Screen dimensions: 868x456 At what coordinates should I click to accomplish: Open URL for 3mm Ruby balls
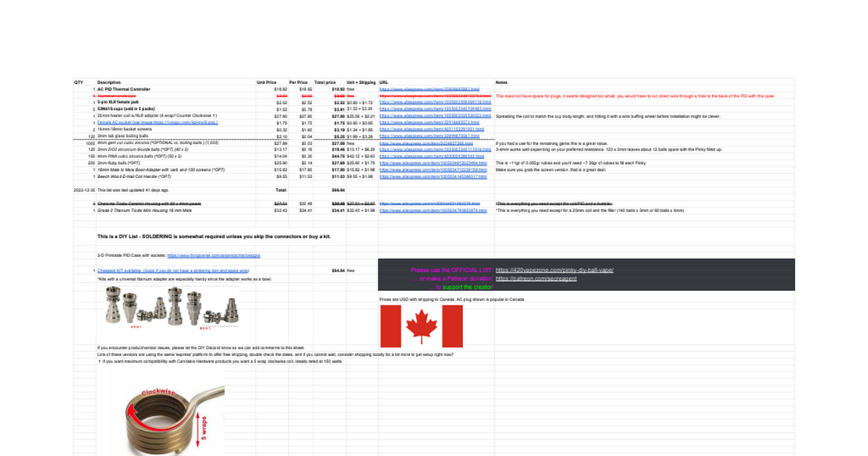click(435, 163)
